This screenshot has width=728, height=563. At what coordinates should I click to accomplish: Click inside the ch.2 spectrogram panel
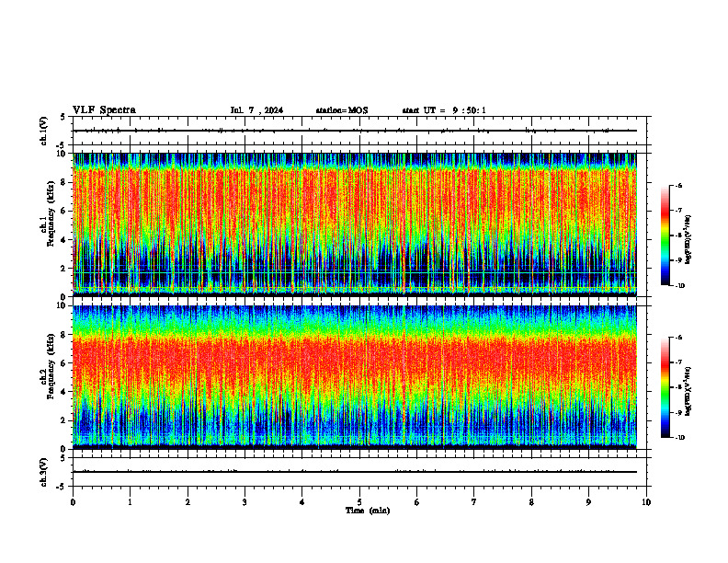click(x=355, y=377)
